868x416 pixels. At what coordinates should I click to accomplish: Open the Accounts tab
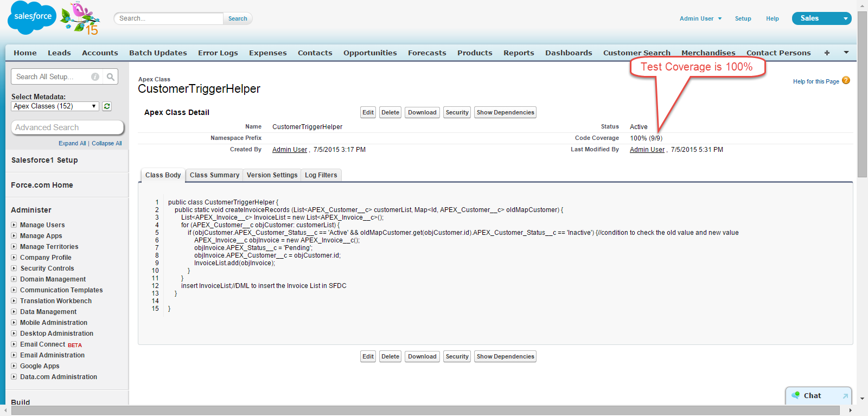click(100, 53)
